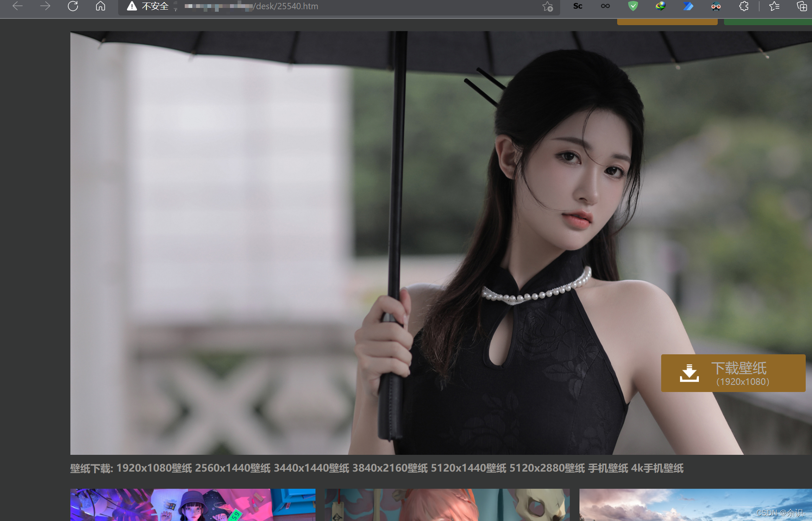
Task: Open the Sc extension icon
Action: [578, 6]
